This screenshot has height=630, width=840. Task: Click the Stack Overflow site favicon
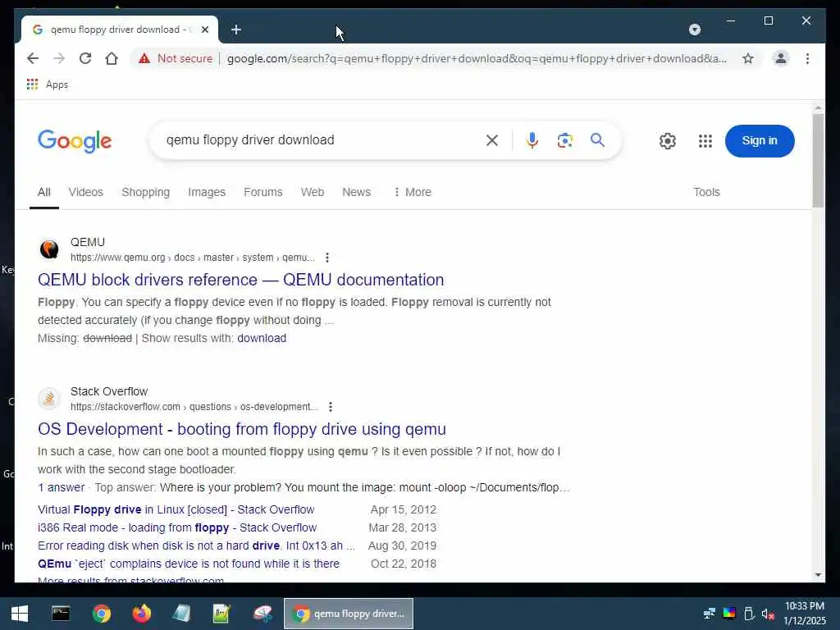[49, 399]
